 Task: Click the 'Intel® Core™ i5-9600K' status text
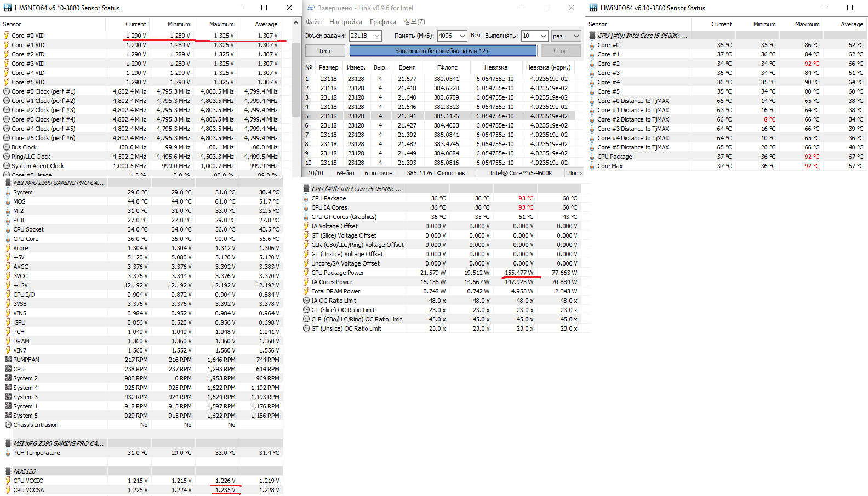[x=521, y=173]
